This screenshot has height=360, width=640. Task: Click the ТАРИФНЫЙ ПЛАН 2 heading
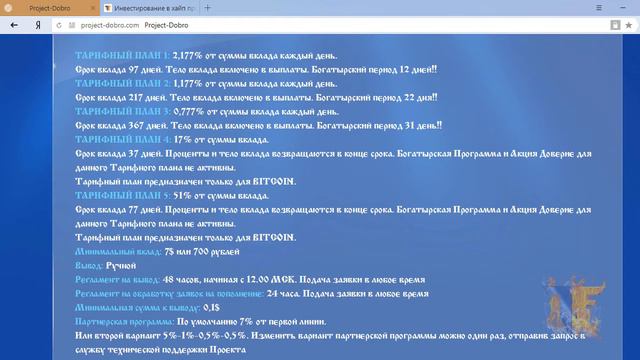pos(122,84)
